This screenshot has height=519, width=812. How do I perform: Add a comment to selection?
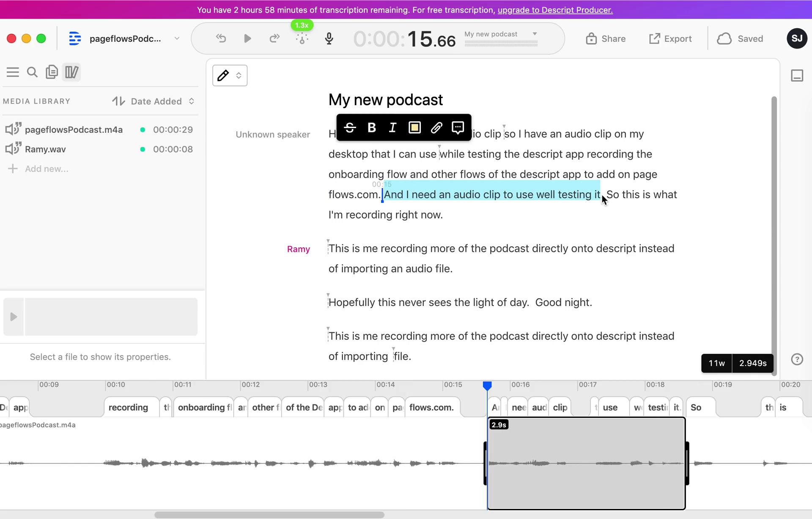(458, 128)
